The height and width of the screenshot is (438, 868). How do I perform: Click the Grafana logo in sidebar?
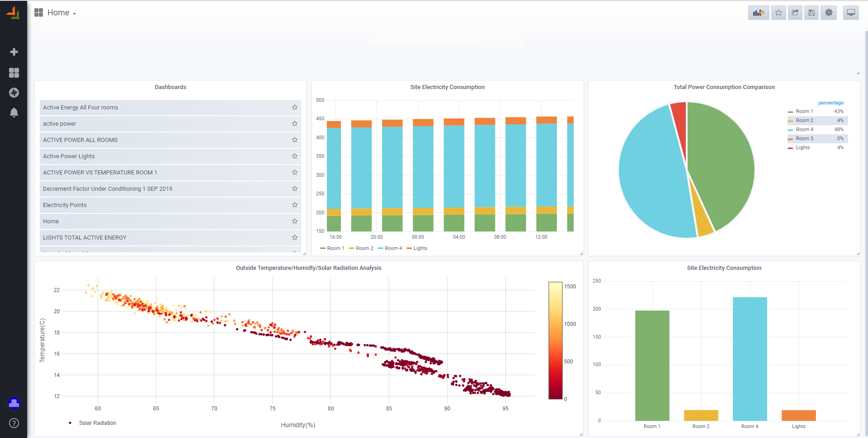(x=13, y=13)
